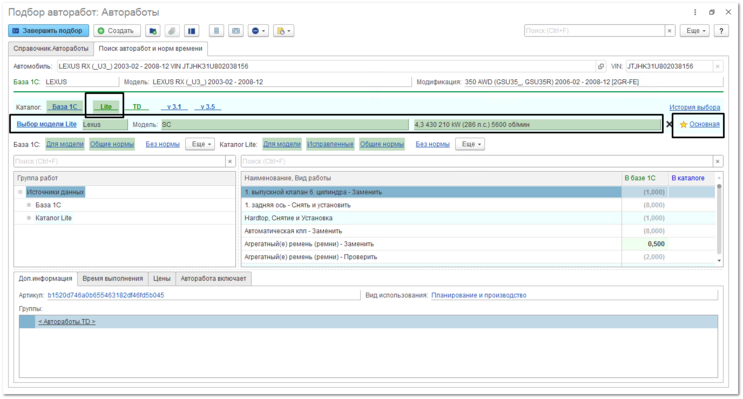743x399 pixels.
Task: Open the Авторабота включает tab
Action: [213, 279]
